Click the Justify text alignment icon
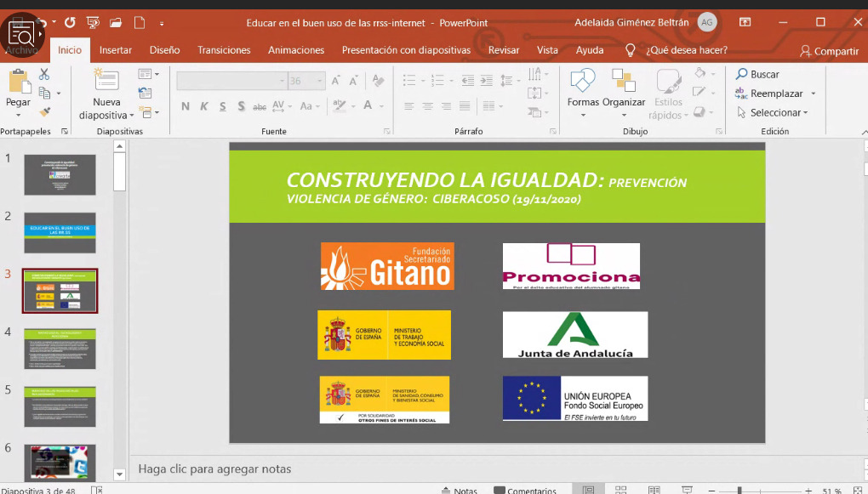The width and height of the screenshot is (868, 494). point(465,106)
